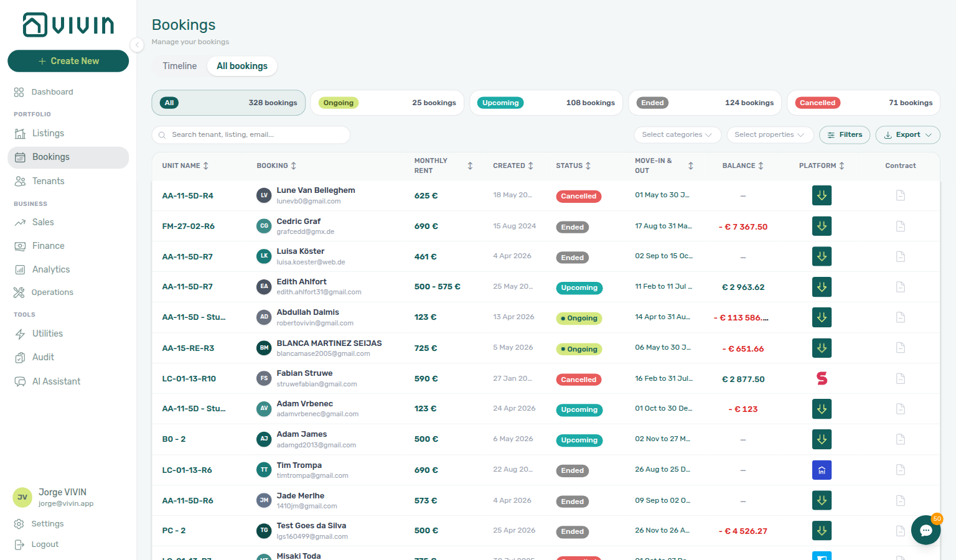Viewport: 956px width, 560px height.
Task: Open unit FM-27-02-R6 link
Action: click(x=188, y=226)
